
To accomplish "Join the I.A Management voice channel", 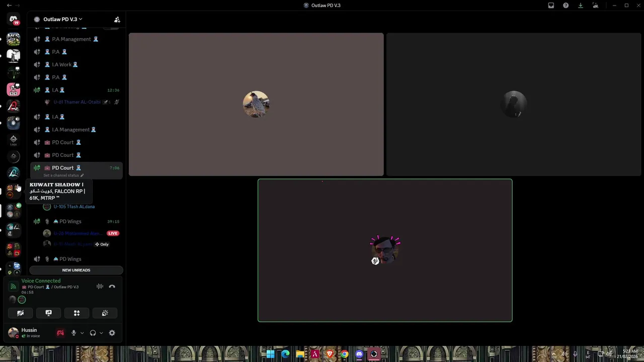I will point(76,129).
